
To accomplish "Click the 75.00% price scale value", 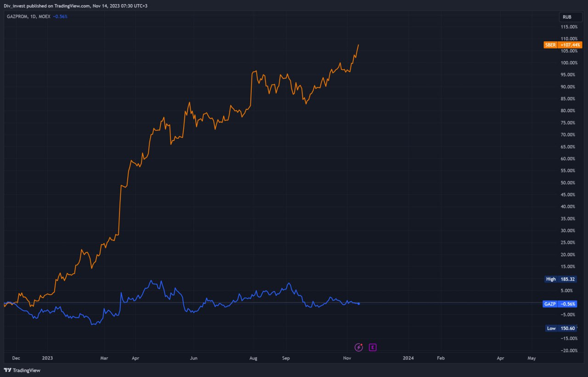I will (x=569, y=123).
